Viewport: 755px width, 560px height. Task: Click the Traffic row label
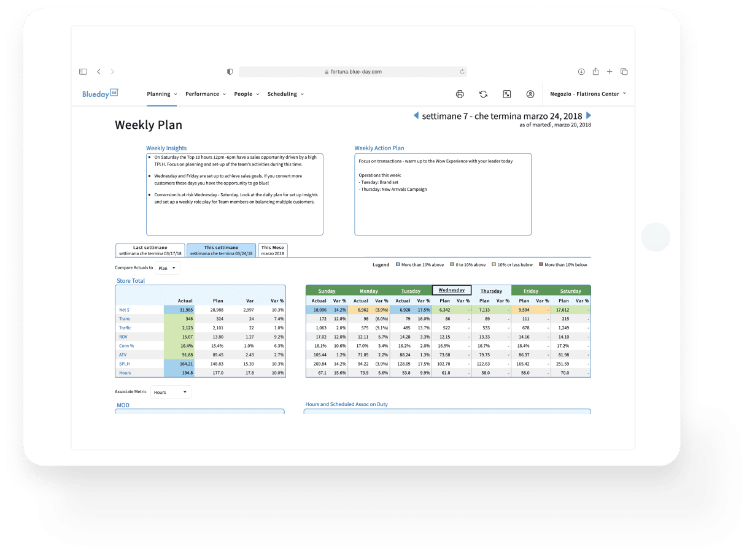pyautogui.click(x=125, y=328)
